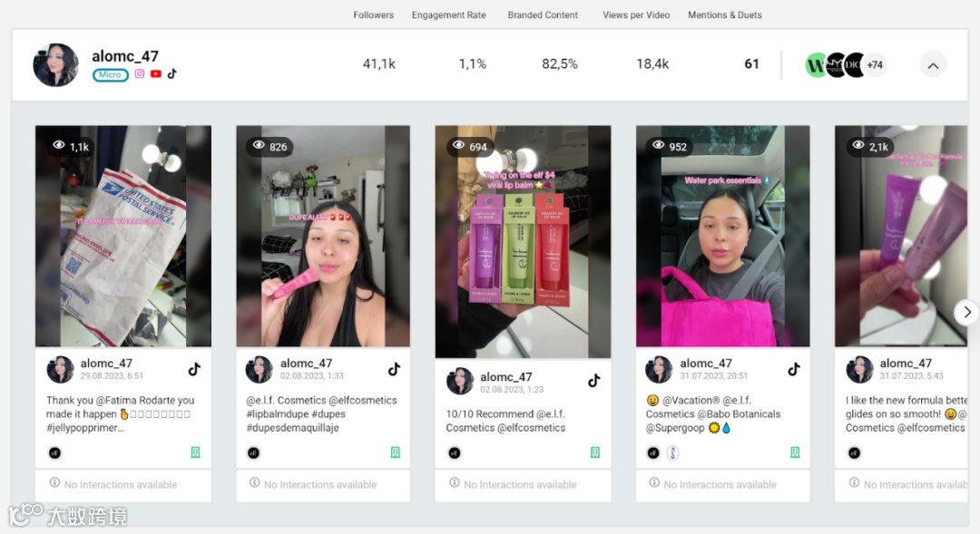Click the Micro influencer tag
The image size is (980, 534).
tap(110, 75)
